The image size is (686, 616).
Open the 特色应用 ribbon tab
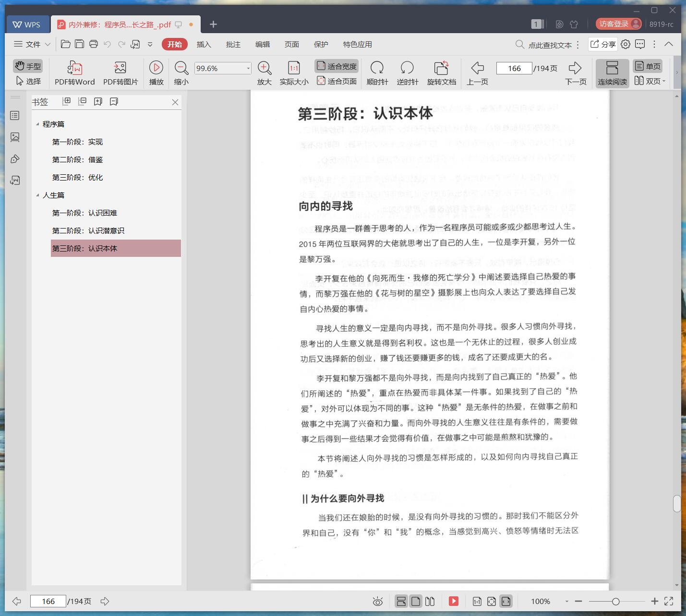[x=358, y=44]
